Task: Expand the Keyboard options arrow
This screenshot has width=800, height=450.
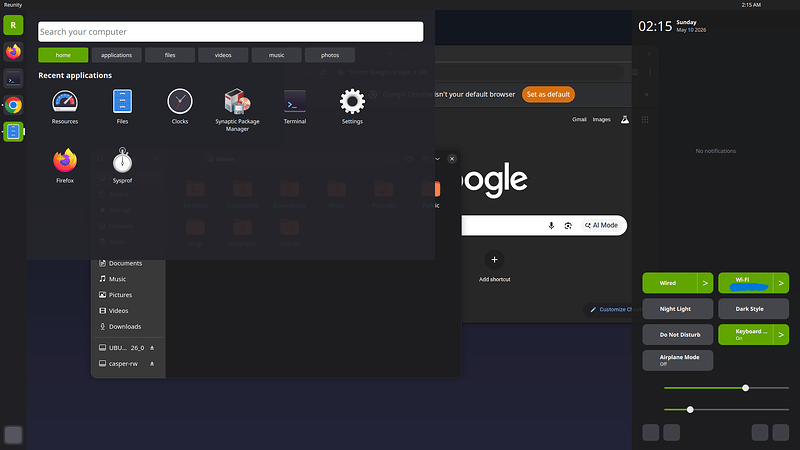Action: (781, 335)
